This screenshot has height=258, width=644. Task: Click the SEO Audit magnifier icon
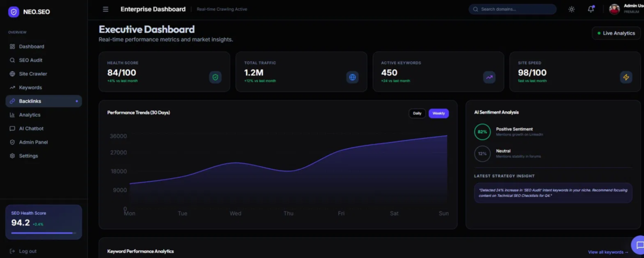click(13, 60)
